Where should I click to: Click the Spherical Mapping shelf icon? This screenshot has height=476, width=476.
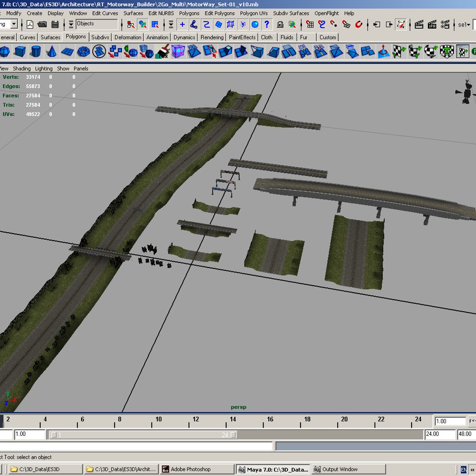pyautogui.click(x=431, y=51)
